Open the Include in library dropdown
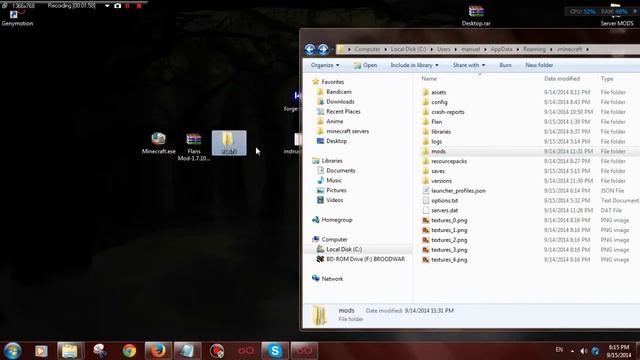640x360 pixels. click(414, 65)
